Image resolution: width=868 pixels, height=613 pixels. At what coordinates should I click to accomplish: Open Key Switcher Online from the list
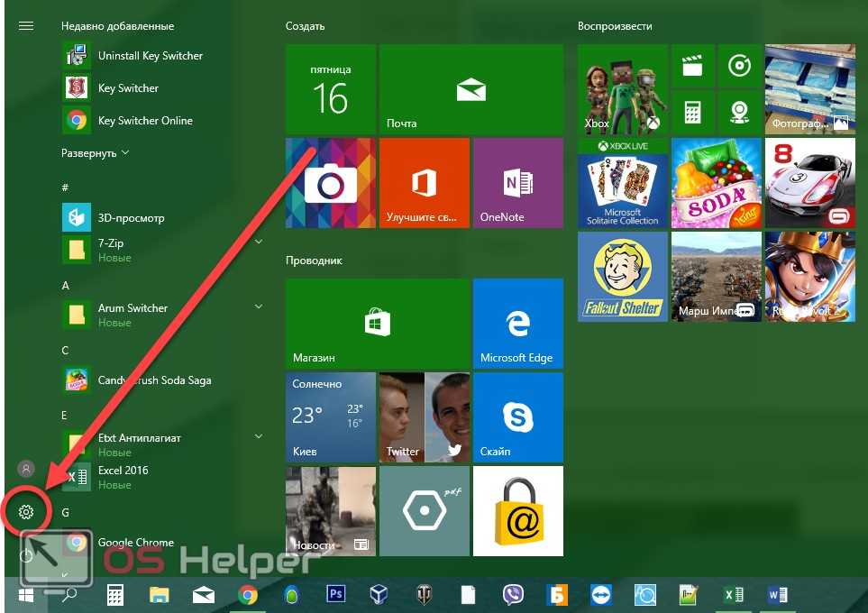point(144,121)
